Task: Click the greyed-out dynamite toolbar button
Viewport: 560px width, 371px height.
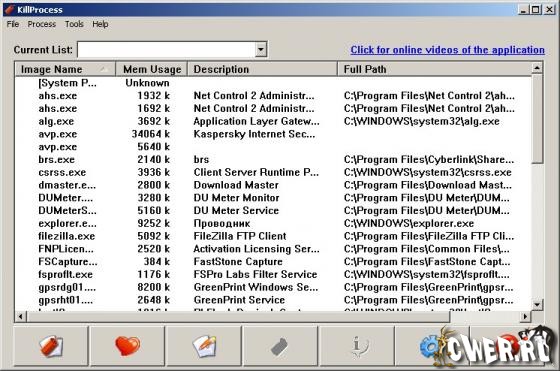Action: click(x=280, y=346)
